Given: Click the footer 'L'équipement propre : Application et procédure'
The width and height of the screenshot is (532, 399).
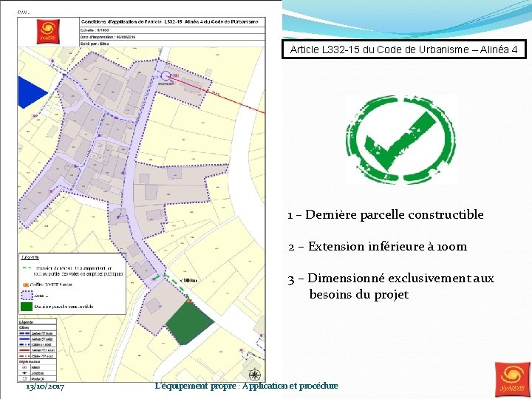Looking at the screenshot, I should click(246, 386).
